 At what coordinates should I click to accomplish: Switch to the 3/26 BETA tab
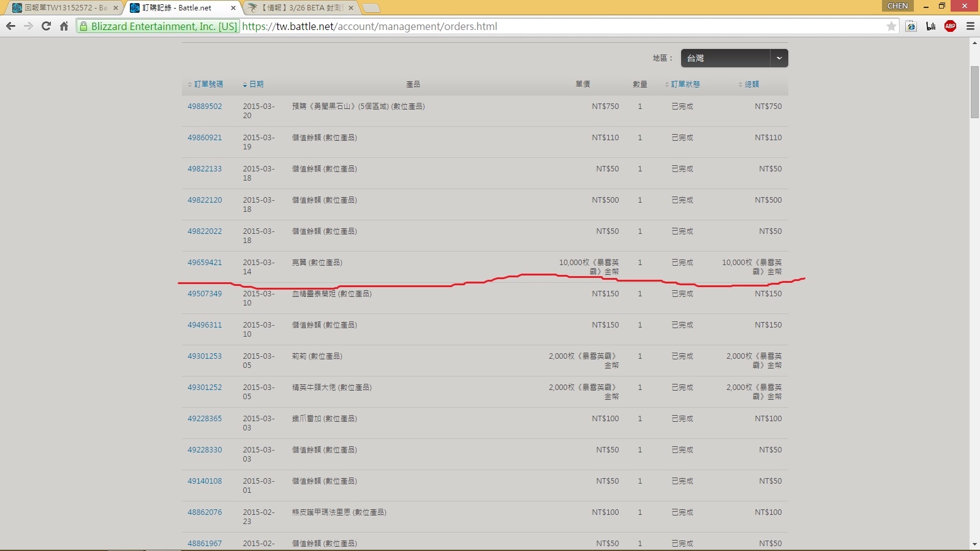click(301, 8)
